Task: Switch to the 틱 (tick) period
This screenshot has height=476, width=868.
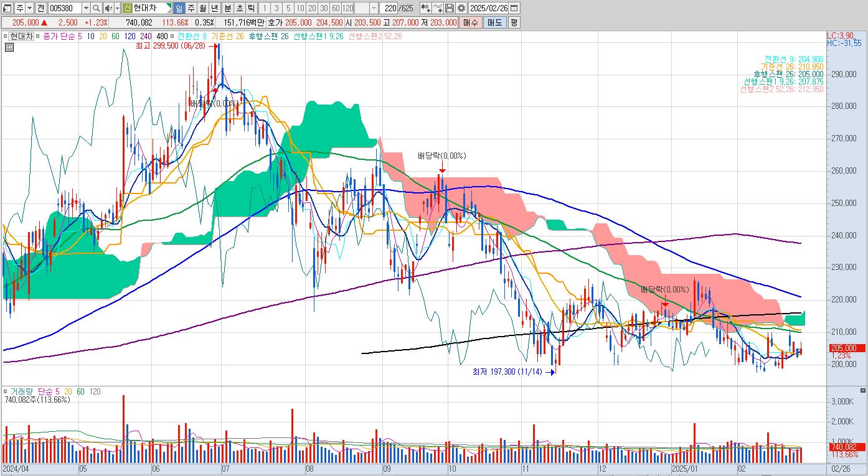Action: (250, 8)
